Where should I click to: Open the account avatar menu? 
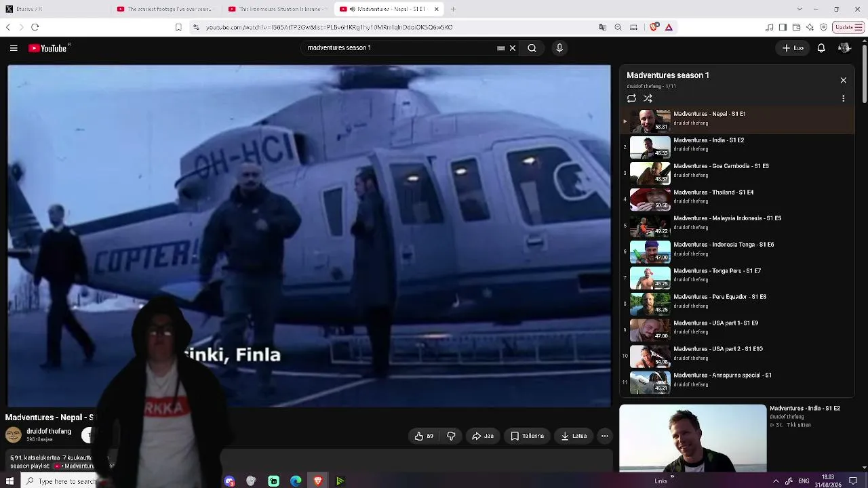click(844, 48)
